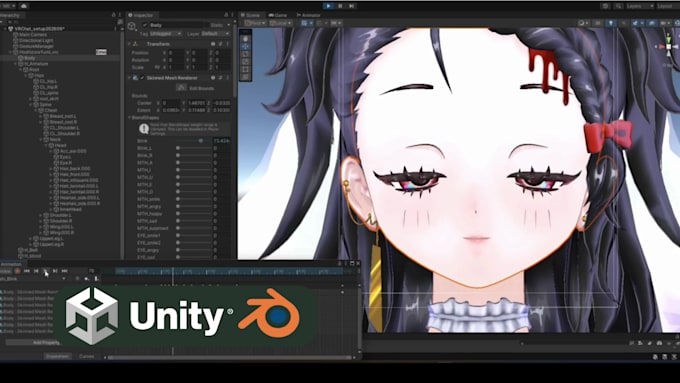Lock the Inspector panel with the lock icon
This screenshot has width=680, height=383.
(x=226, y=15)
